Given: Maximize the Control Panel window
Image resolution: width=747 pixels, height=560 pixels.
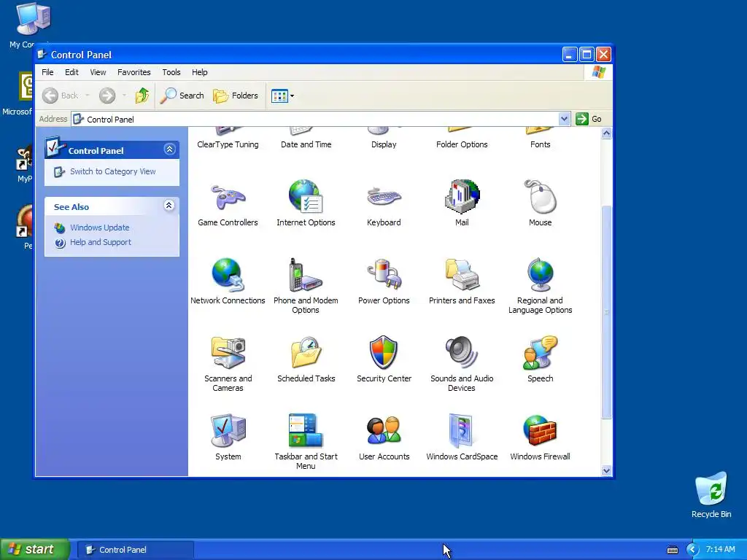Looking at the screenshot, I should coord(587,55).
